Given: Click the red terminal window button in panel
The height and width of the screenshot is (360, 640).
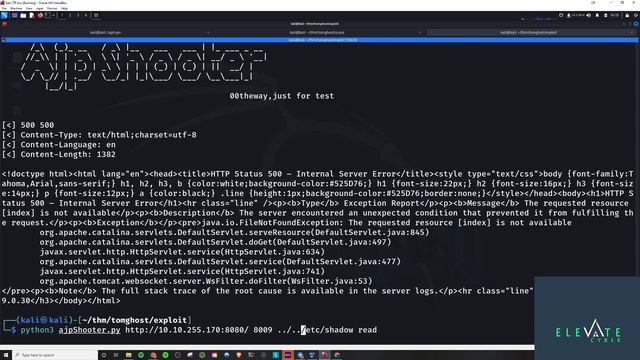Looking at the screenshot, I should [x=96, y=16].
